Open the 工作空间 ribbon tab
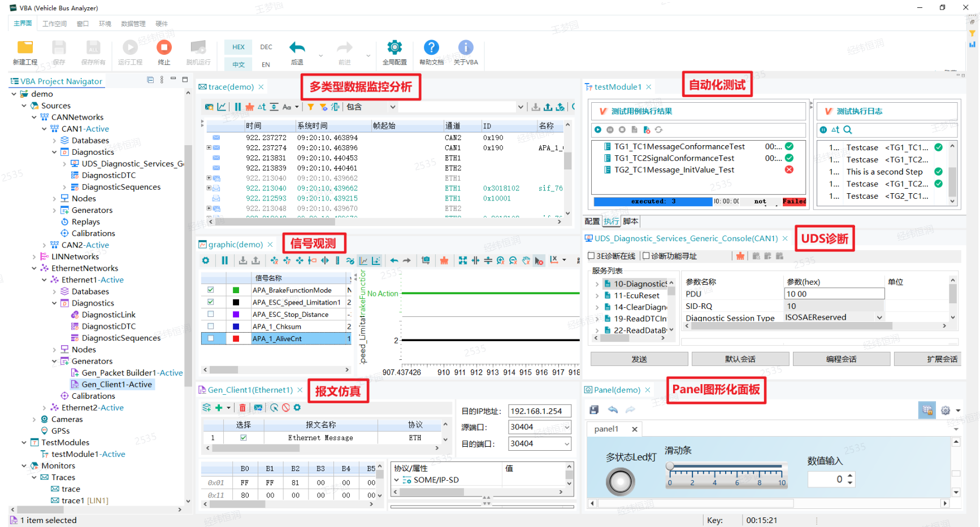Viewport: 980px width, 527px height. 55,24
